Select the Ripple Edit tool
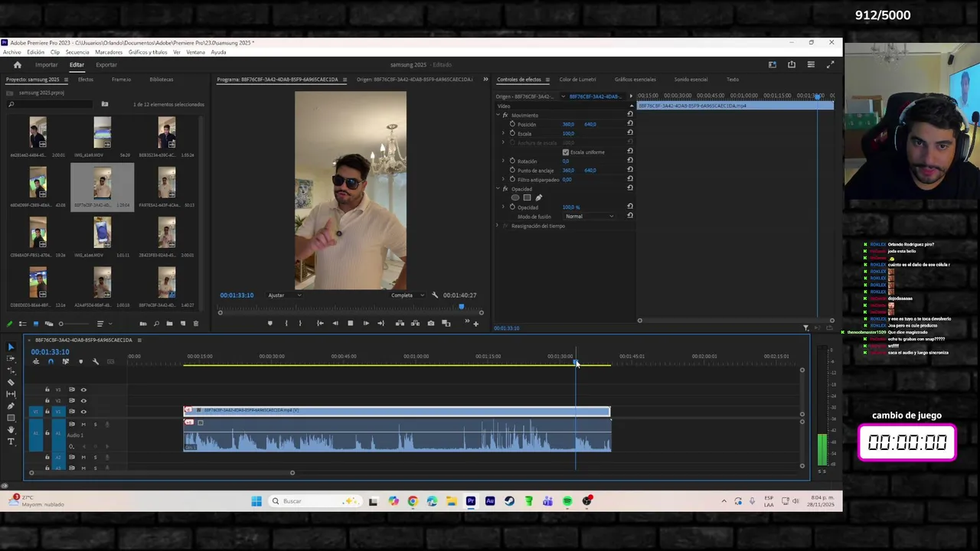 [11, 370]
